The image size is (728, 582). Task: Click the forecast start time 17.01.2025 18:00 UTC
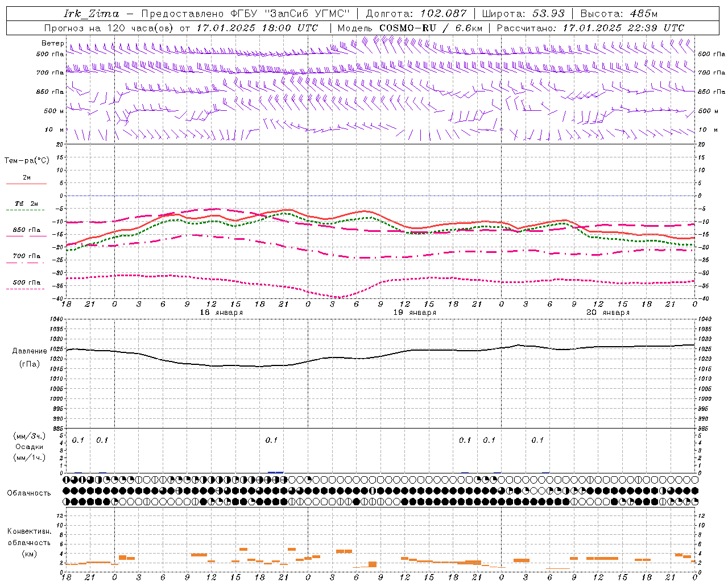pyautogui.click(x=257, y=28)
